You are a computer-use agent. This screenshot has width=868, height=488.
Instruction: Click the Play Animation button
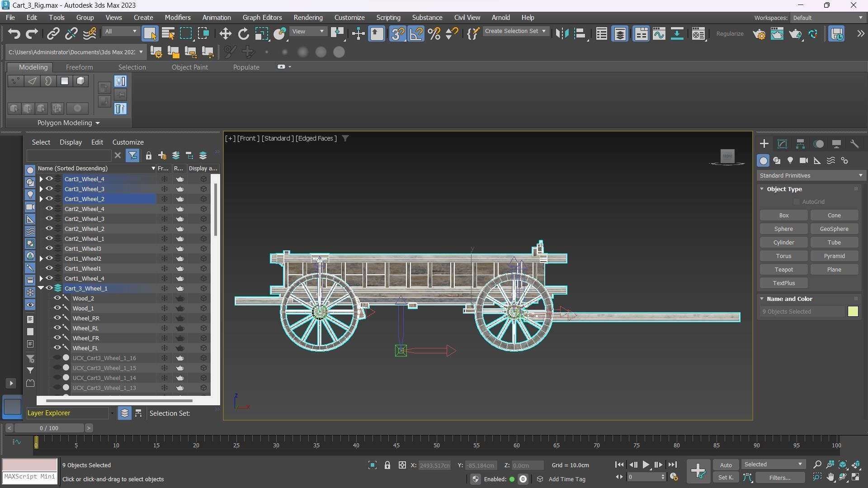click(646, 465)
